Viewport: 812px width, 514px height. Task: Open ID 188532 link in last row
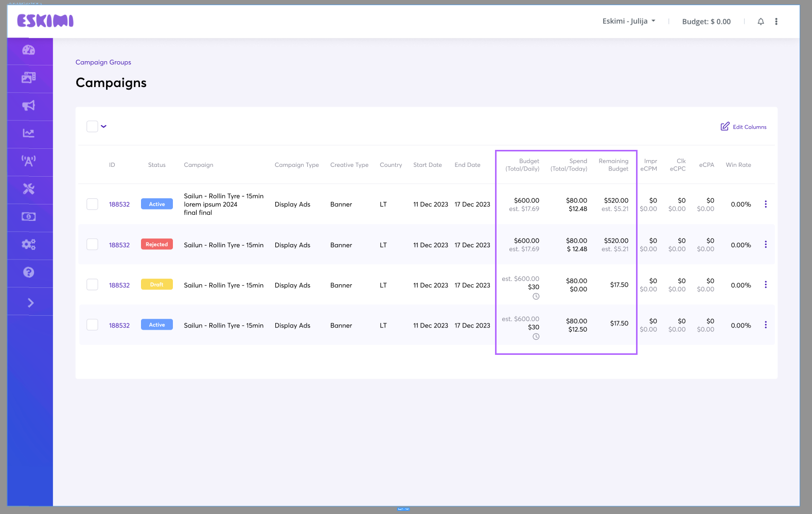coord(119,325)
